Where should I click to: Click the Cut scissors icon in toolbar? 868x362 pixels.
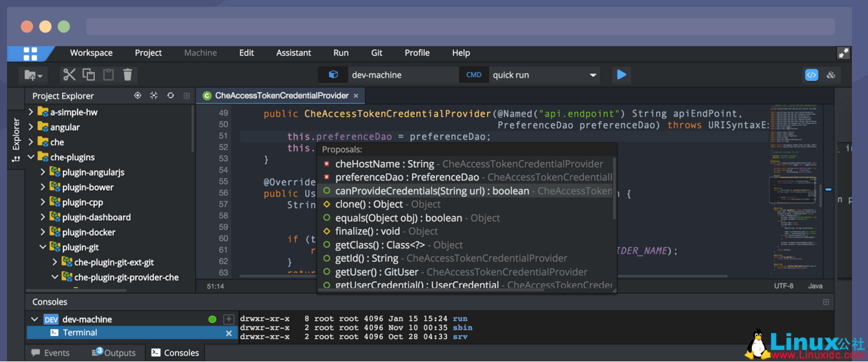click(x=69, y=75)
